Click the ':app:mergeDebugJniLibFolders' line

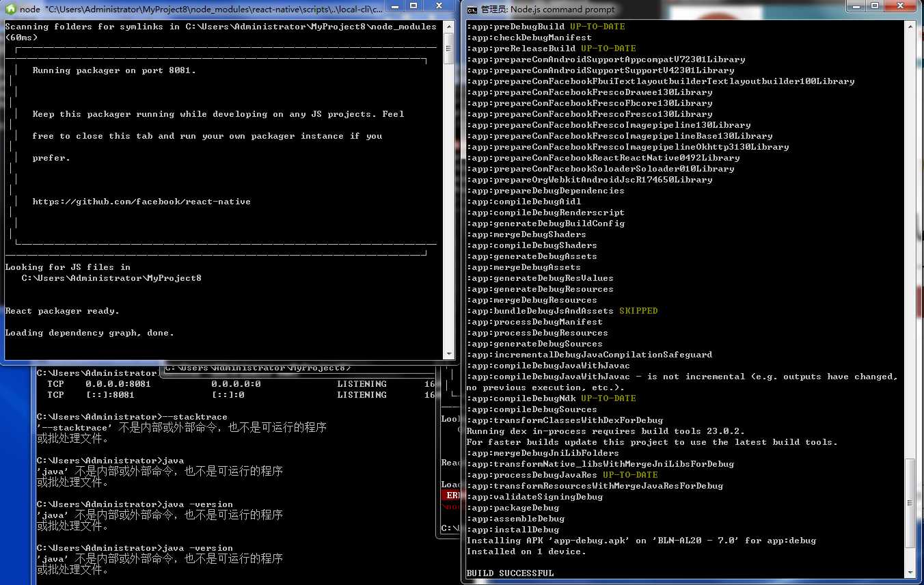[543, 453]
